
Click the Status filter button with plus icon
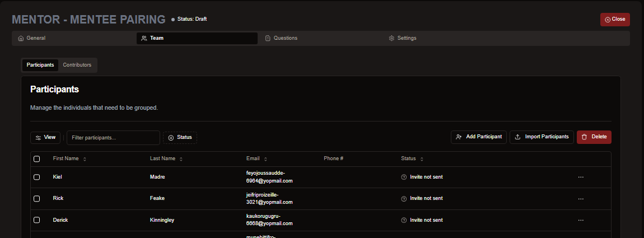coord(180,137)
